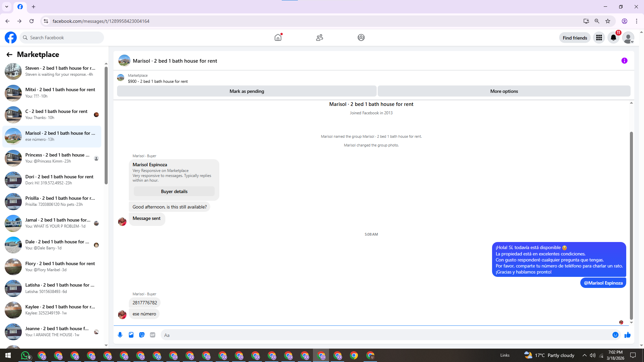Send a thumbs-up like
Screen dimensions: 644x362
[628, 335]
